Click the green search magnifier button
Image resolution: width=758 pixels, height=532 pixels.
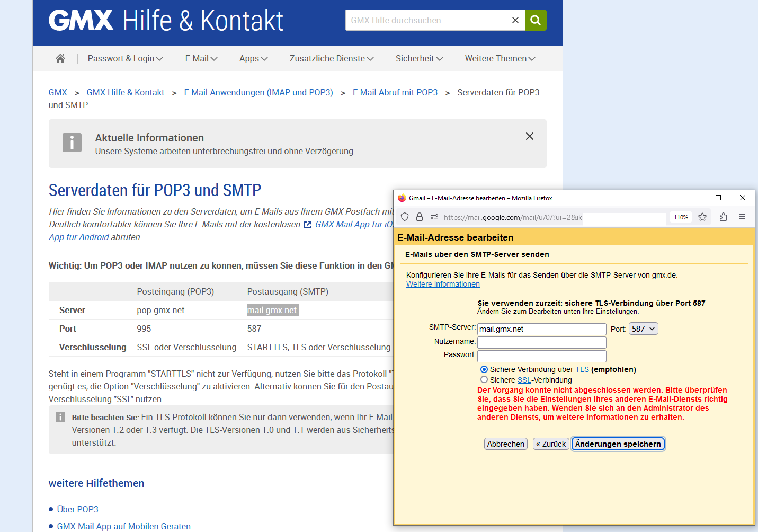coord(536,20)
